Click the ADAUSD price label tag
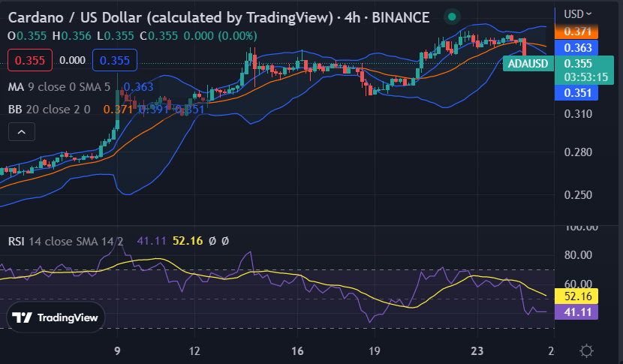623x364 pixels. tap(528, 64)
